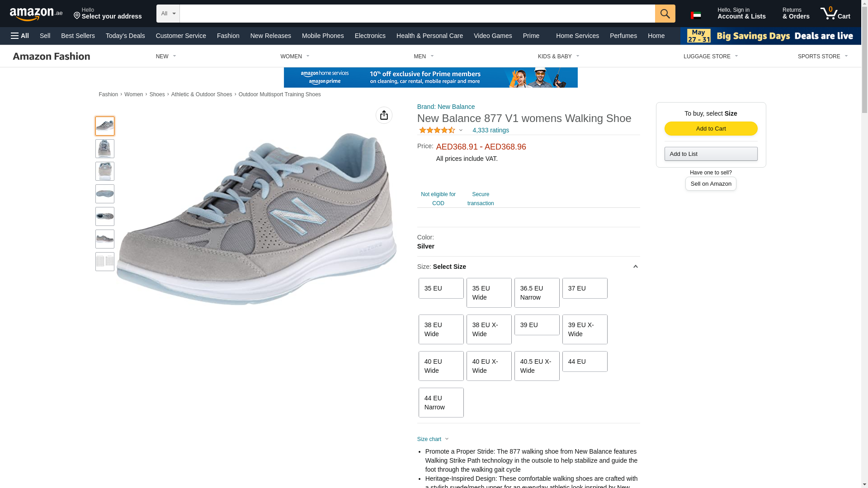Screen dimensions: 868x488
Task: Open Today's Deals in nav bar
Action: (125, 36)
